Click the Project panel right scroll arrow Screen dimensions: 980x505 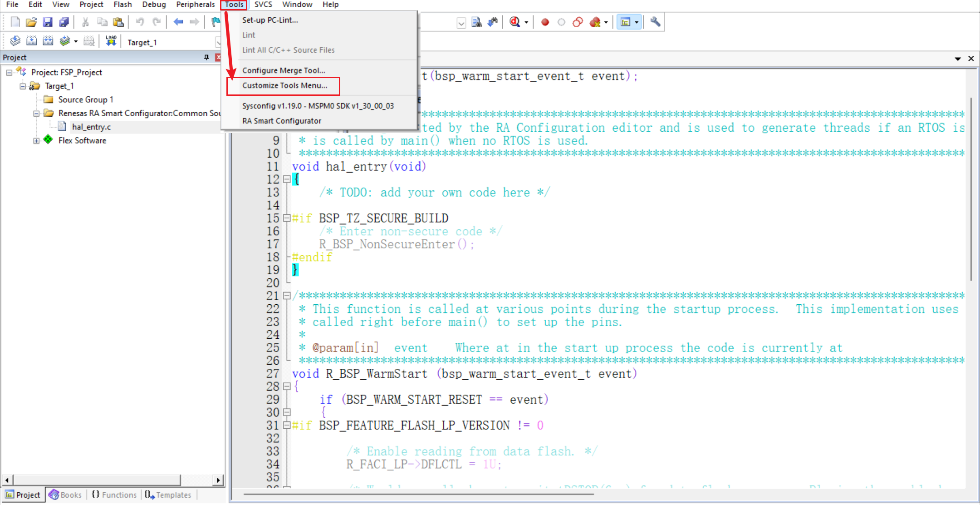(x=218, y=480)
